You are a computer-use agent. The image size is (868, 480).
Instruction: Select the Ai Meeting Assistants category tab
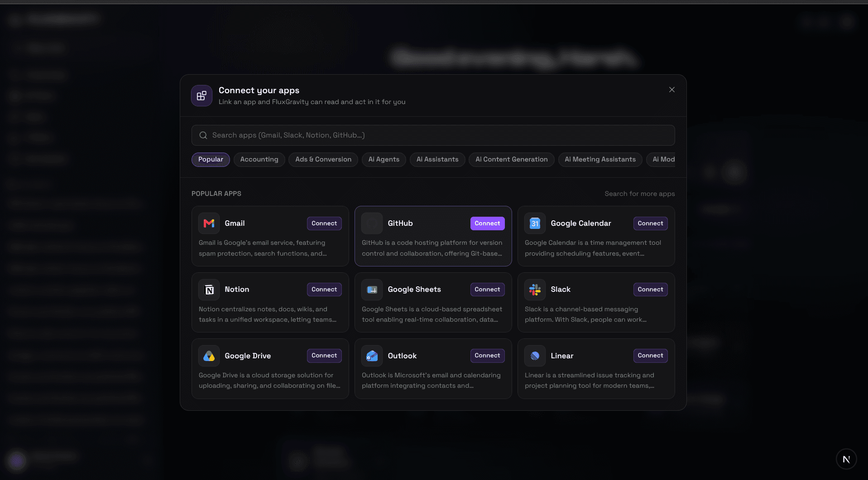point(600,159)
